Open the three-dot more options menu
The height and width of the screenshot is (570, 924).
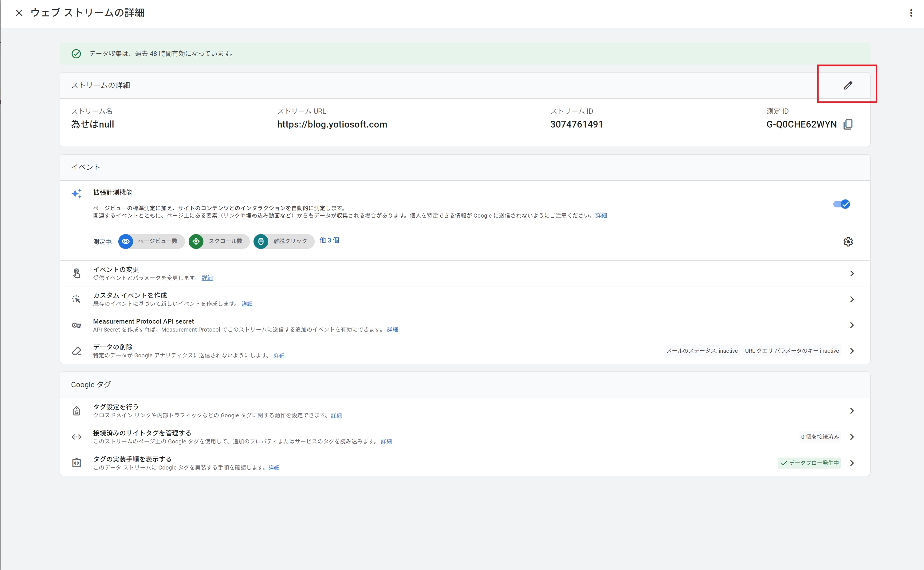pos(911,13)
